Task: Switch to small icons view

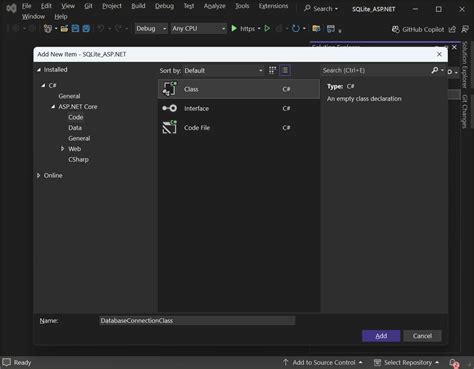Action: [x=272, y=70]
